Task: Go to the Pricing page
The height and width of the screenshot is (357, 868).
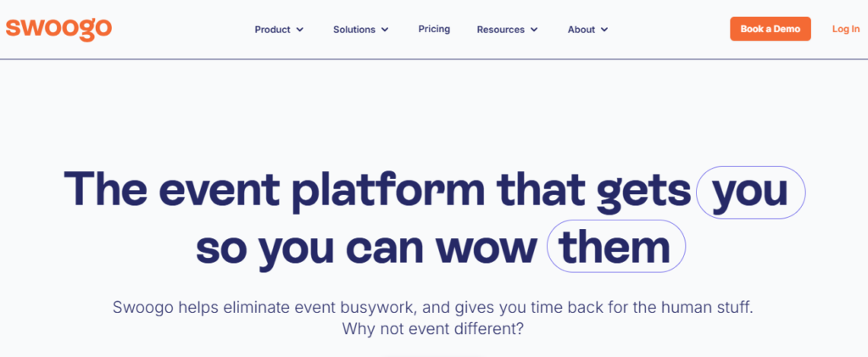Action: pyautogui.click(x=434, y=29)
